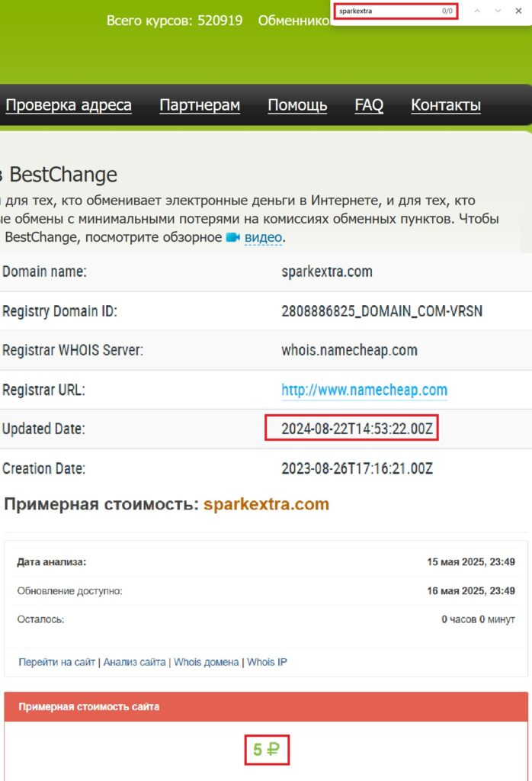Open the Помощь page

(297, 104)
